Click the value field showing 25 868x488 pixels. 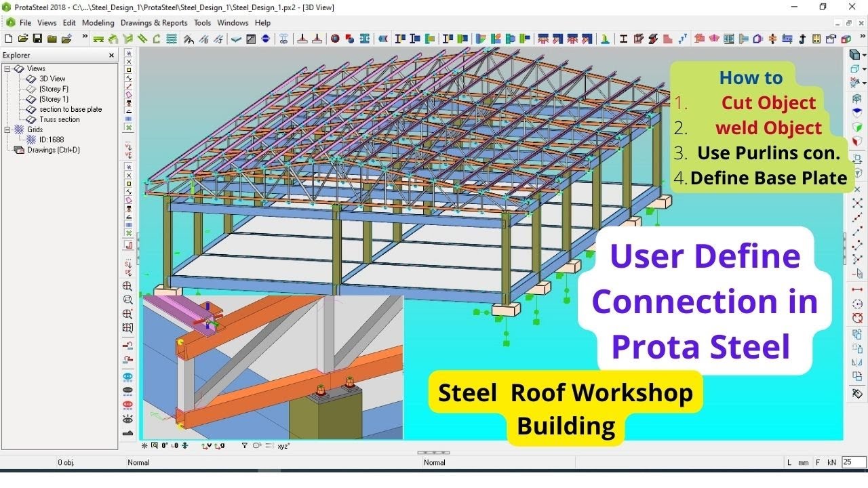coord(853,462)
